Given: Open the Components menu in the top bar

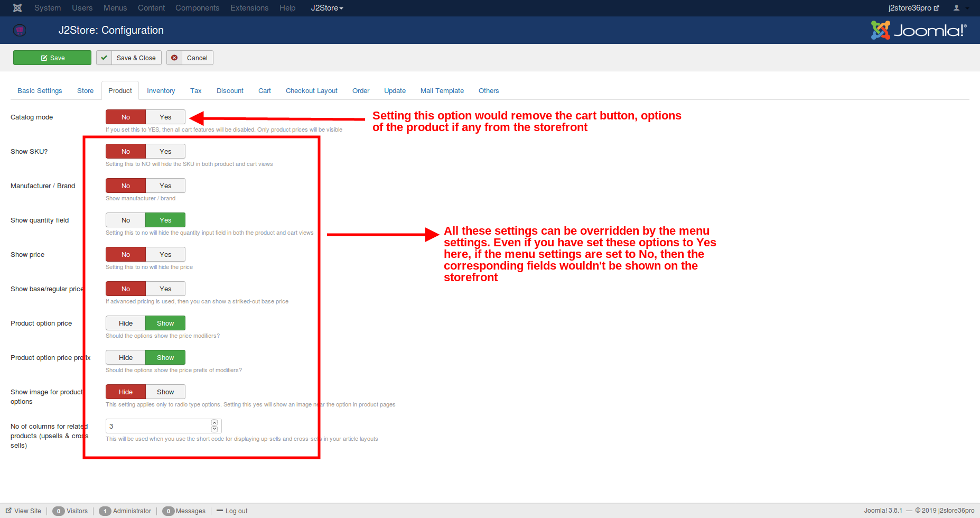Looking at the screenshot, I should point(197,8).
